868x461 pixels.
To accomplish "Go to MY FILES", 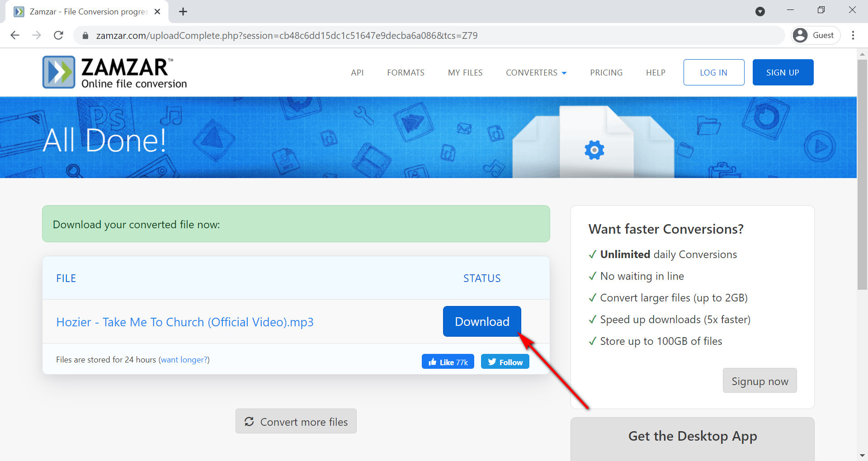I will point(465,73).
